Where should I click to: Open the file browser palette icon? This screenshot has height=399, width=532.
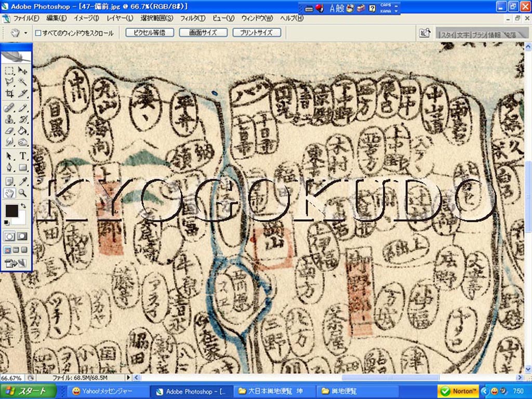pyautogui.click(x=425, y=33)
